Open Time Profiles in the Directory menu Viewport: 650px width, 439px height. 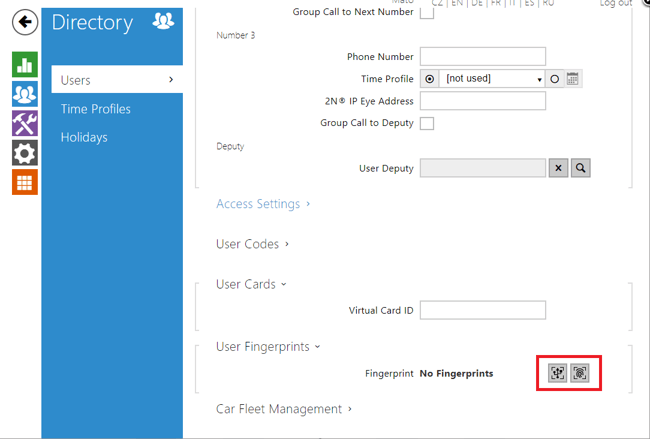coord(96,109)
